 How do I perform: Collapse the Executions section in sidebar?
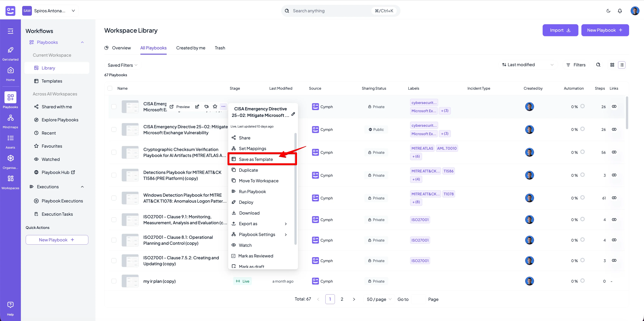[x=82, y=187]
